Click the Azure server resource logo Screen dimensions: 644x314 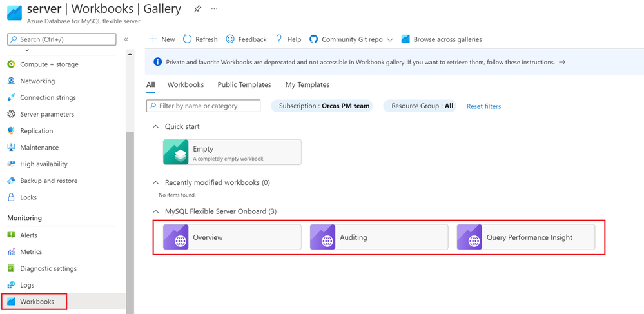pyautogui.click(x=15, y=13)
